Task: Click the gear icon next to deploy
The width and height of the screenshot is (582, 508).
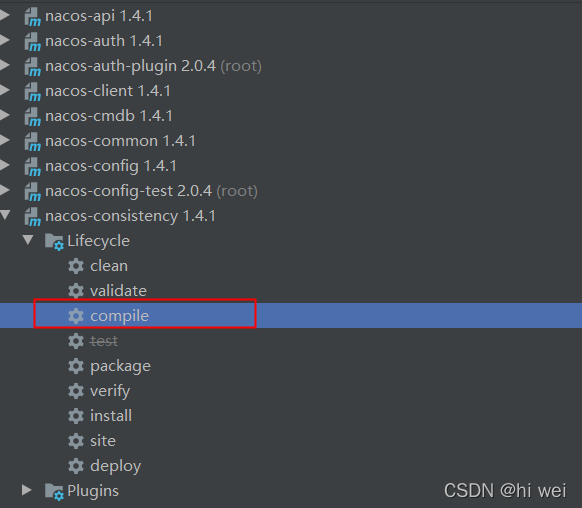Action: pos(76,466)
